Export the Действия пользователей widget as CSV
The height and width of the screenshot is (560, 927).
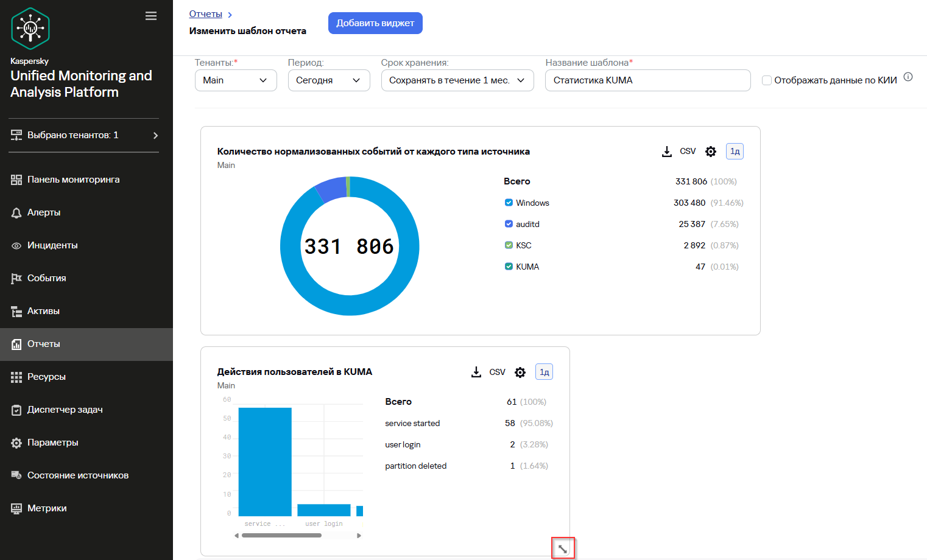pos(497,372)
